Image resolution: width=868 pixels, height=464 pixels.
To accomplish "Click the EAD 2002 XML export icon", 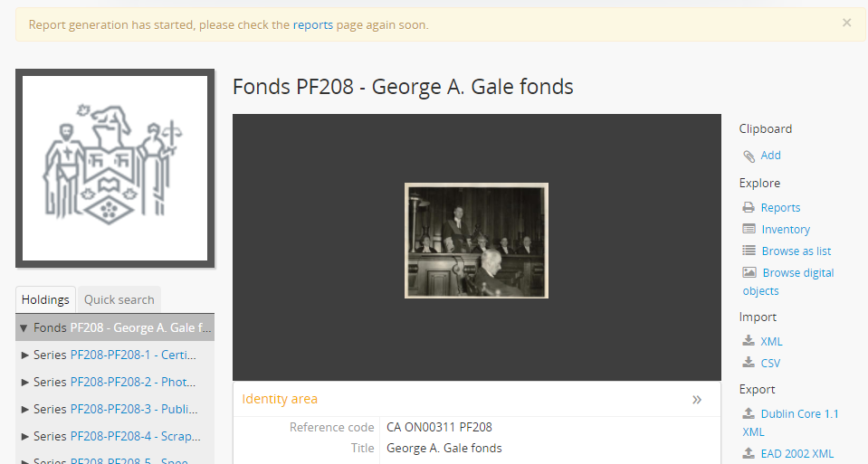I will tap(749, 453).
